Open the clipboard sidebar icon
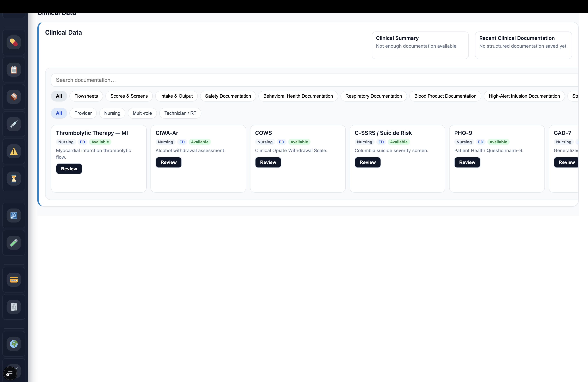588x382 pixels. 14,70
